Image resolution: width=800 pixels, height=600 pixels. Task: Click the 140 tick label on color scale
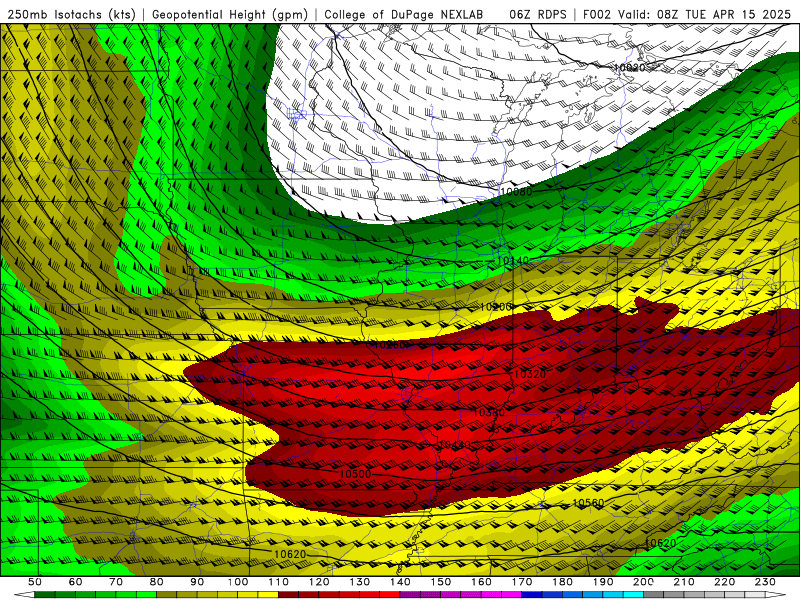pos(401,582)
